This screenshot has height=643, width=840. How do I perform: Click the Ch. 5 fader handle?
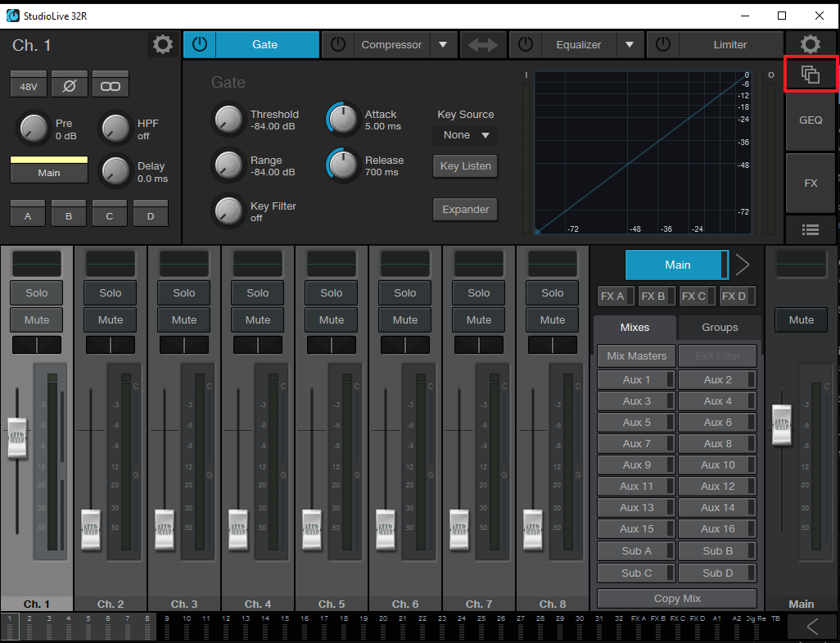coord(312,529)
